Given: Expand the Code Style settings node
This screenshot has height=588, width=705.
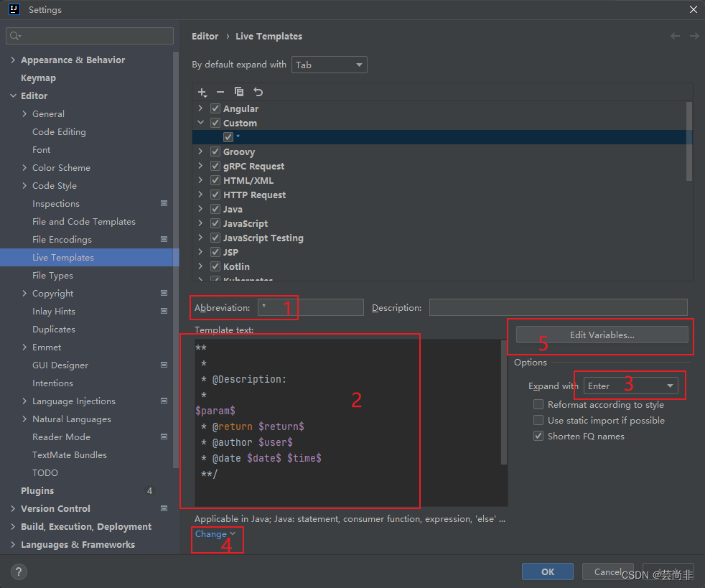Looking at the screenshot, I should [x=24, y=186].
